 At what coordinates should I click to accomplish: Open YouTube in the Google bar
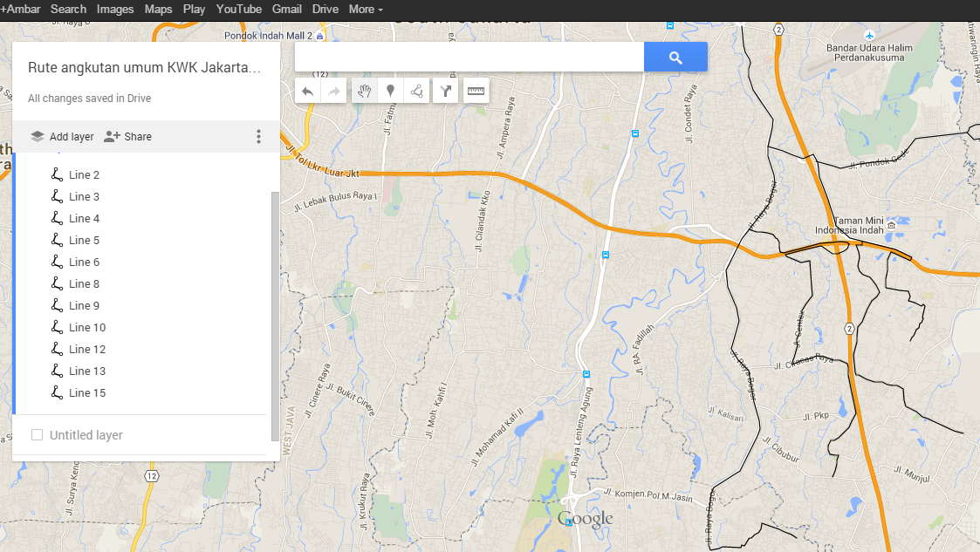pos(239,10)
